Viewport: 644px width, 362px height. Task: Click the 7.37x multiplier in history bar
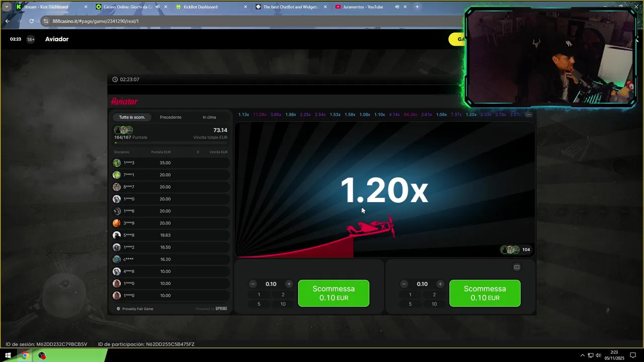click(x=456, y=115)
